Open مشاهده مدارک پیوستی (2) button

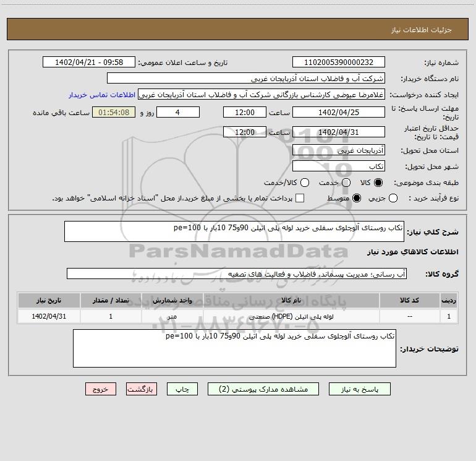click(263, 389)
